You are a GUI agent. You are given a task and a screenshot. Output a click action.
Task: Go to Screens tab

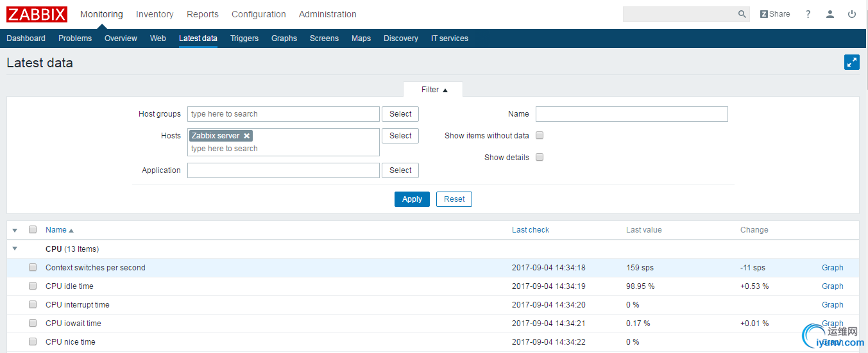pos(324,38)
